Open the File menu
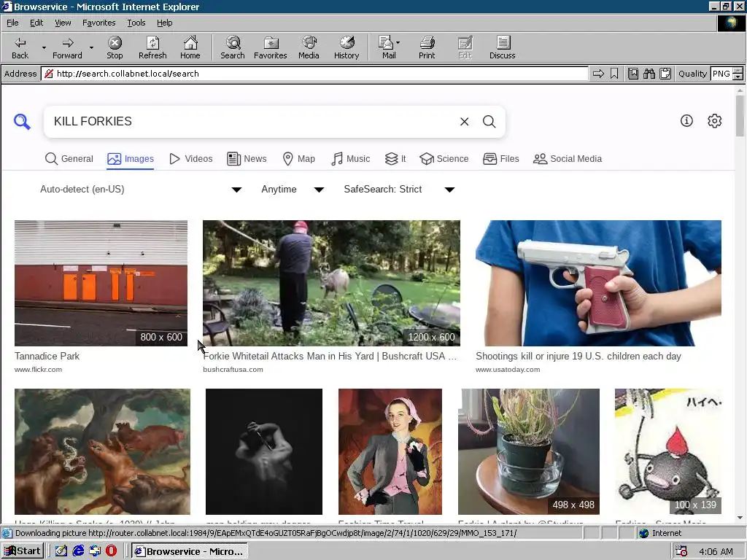This screenshot has width=747, height=560. pyautogui.click(x=12, y=23)
